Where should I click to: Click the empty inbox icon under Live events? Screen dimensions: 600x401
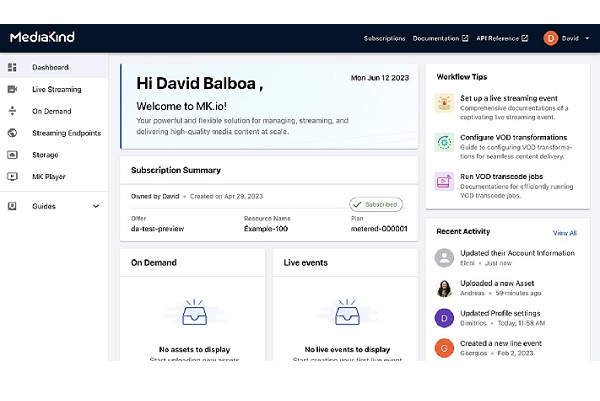click(x=347, y=313)
